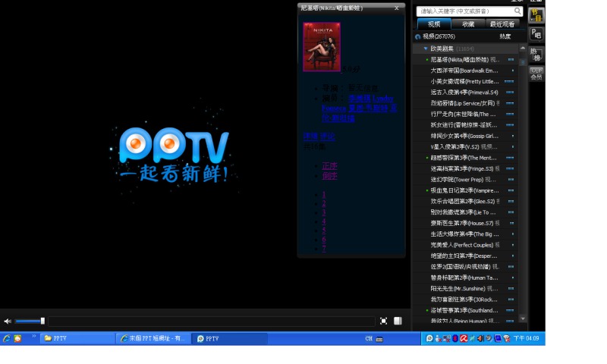Viewport: 607px width, 364px height.
Task: Collapse the 欧美剧集 category
Action: point(426,49)
